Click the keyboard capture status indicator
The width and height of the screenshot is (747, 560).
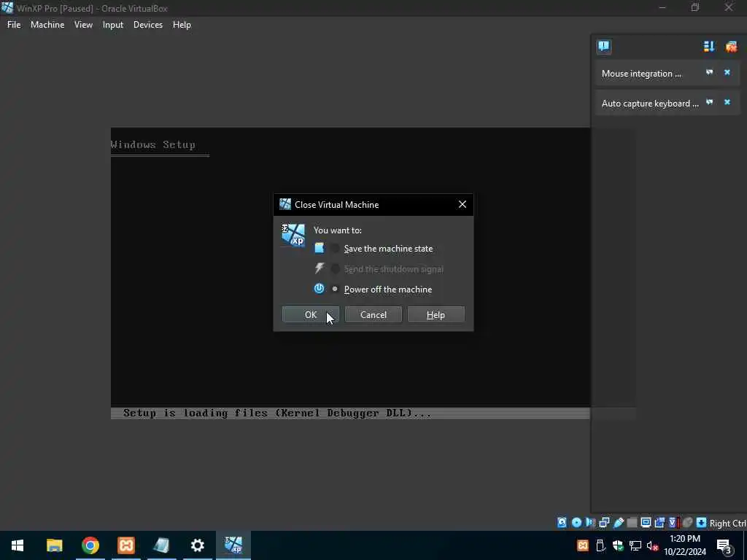[701, 522]
